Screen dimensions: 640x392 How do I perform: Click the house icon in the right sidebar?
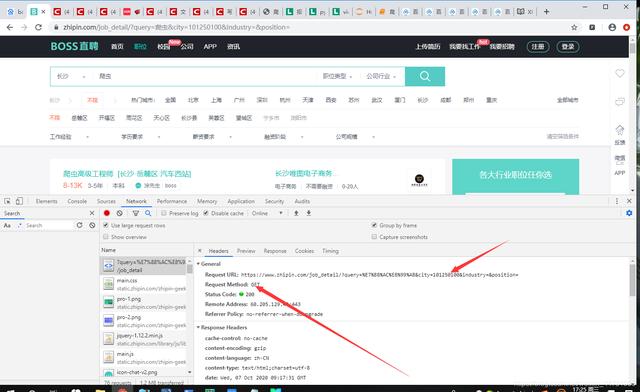click(620, 130)
